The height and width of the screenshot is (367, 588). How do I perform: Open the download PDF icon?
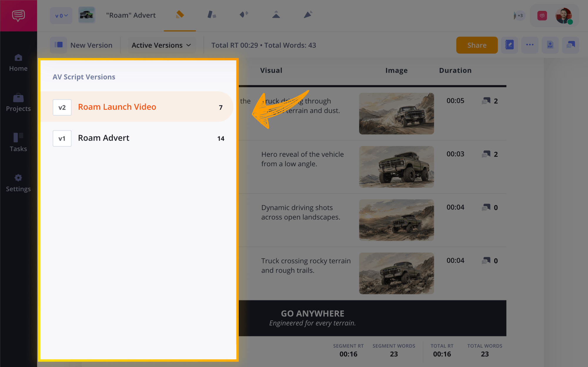tap(550, 45)
